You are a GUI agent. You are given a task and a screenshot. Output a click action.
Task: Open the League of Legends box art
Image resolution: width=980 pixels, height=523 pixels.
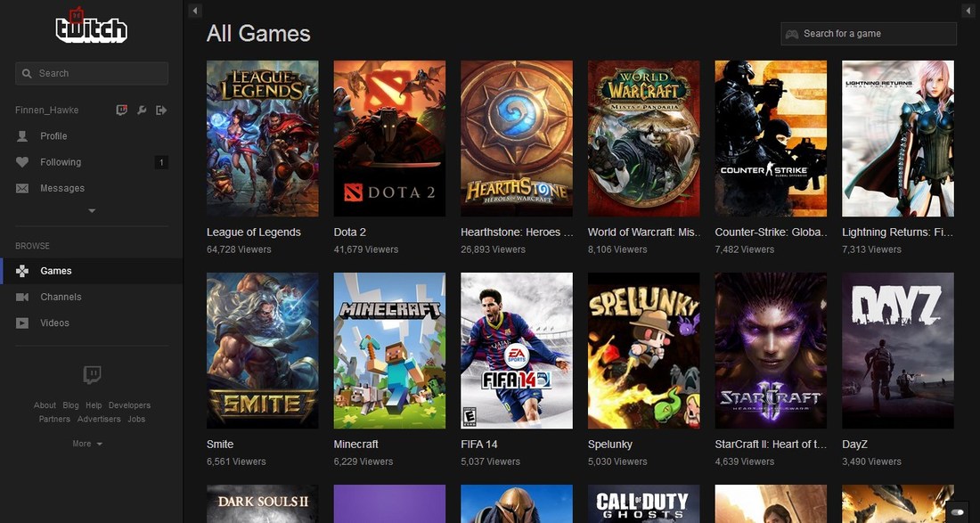pos(263,139)
